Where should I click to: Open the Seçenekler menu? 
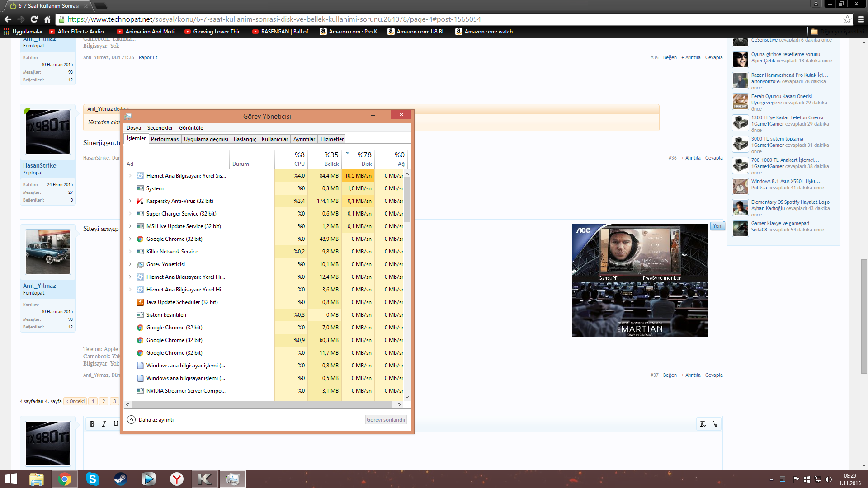click(160, 128)
